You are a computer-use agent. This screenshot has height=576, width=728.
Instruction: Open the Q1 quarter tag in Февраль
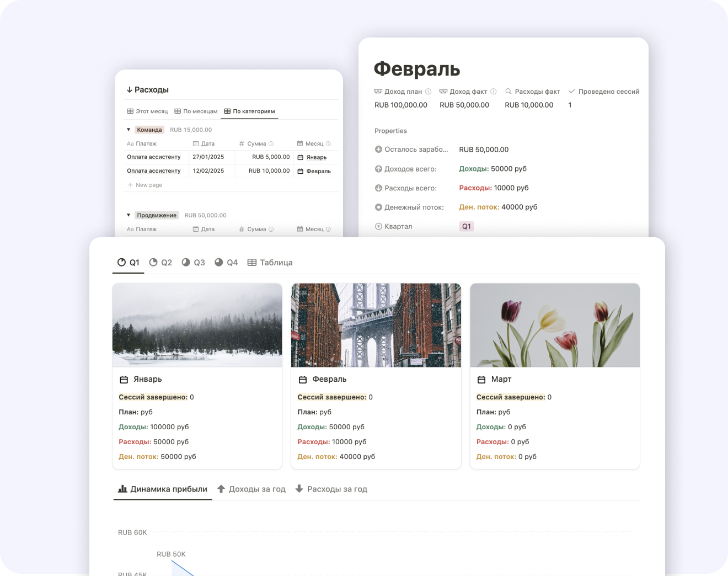[467, 227]
